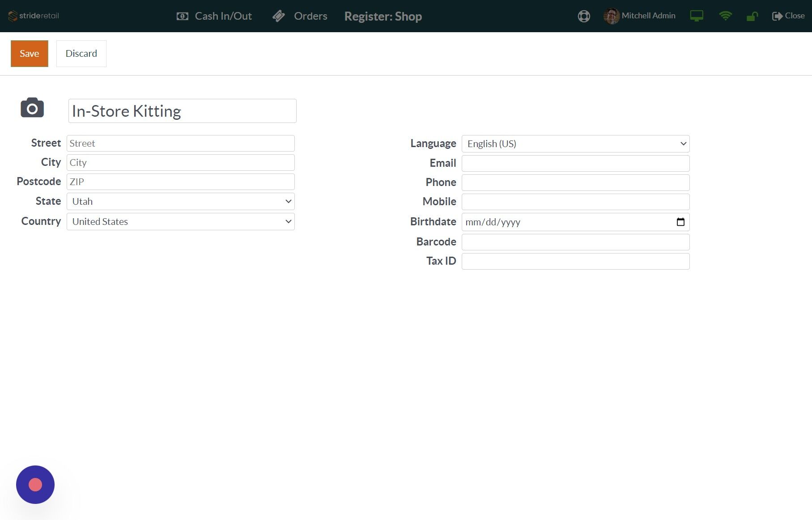
Task: Click inside the Email input field
Action: click(x=575, y=163)
